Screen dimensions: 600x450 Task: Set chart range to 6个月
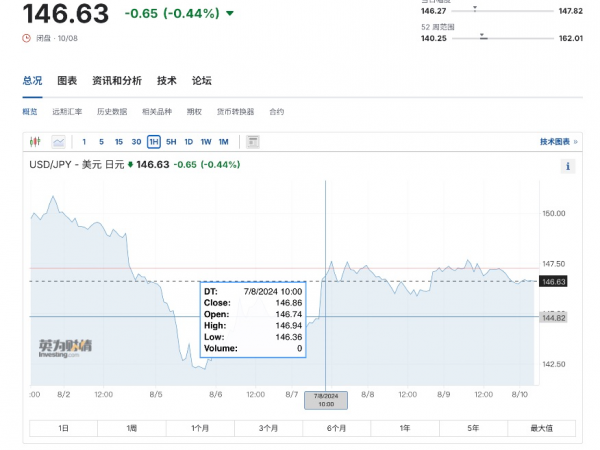coord(336,428)
